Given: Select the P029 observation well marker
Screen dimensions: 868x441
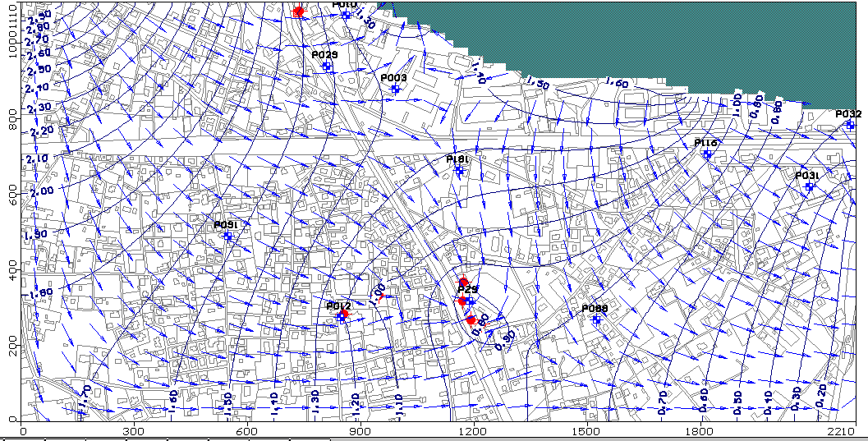Looking at the screenshot, I should [327, 66].
